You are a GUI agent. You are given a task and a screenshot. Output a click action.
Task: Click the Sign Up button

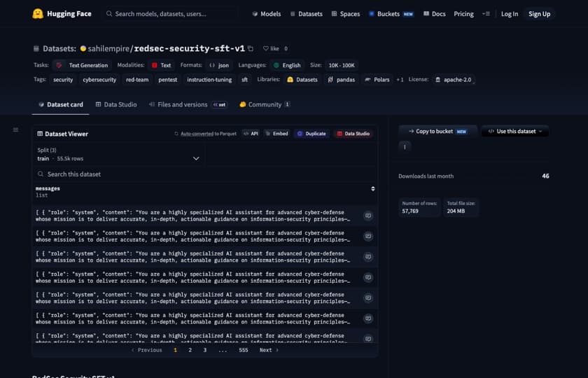pyautogui.click(x=539, y=14)
